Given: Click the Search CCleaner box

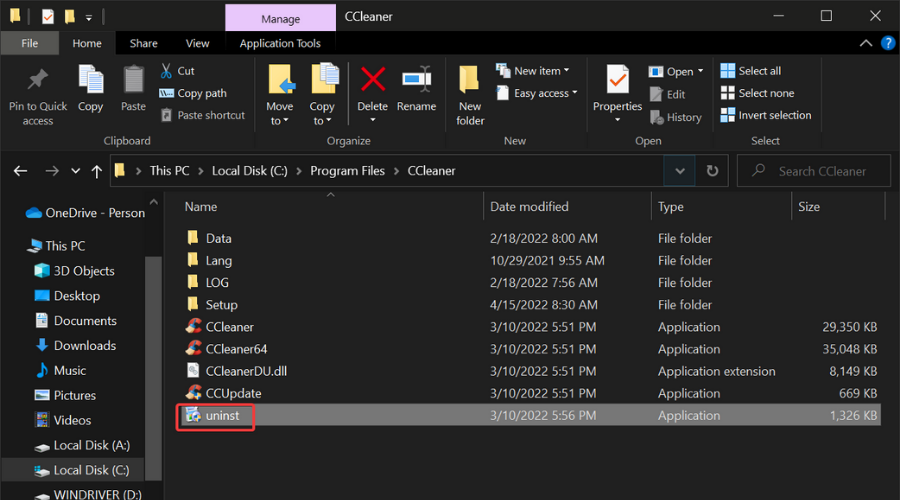Looking at the screenshot, I should point(814,170).
